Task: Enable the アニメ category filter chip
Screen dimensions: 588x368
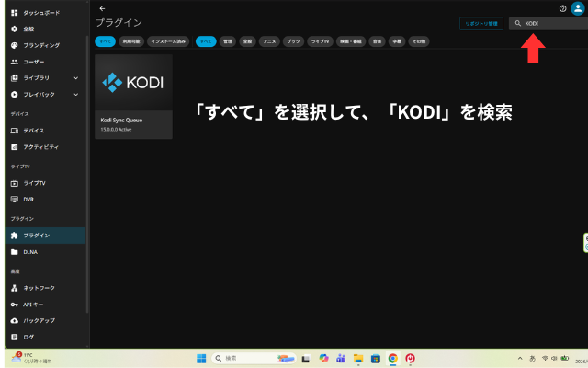Action: 269,41
